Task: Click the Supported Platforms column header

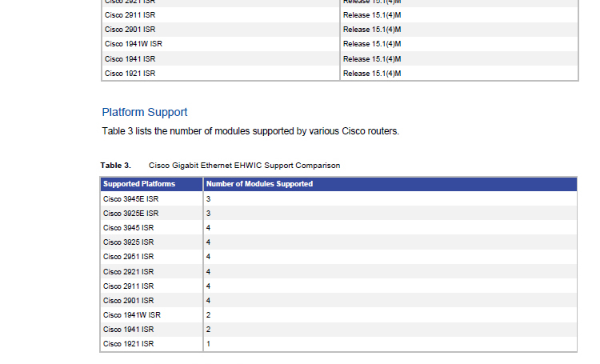Action: point(139,184)
